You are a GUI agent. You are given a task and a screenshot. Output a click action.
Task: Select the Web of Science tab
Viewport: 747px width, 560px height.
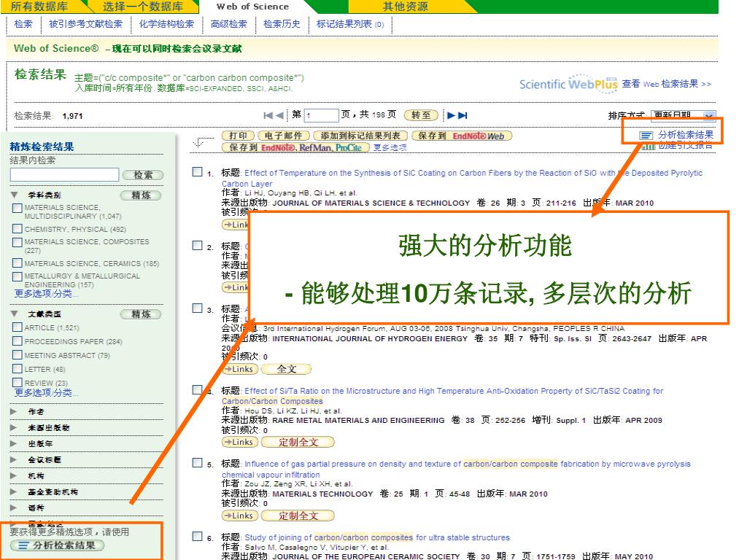(x=252, y=7)
